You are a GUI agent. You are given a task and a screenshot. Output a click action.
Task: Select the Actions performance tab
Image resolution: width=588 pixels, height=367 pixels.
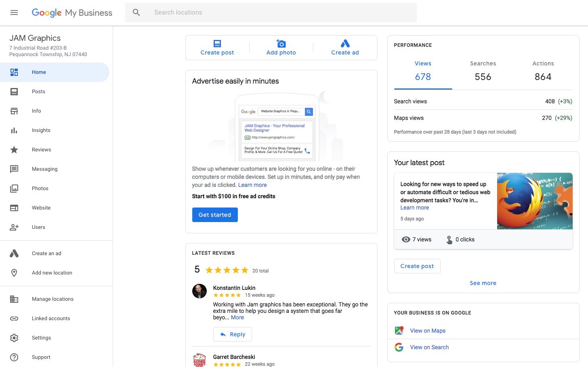coord(543,71)
